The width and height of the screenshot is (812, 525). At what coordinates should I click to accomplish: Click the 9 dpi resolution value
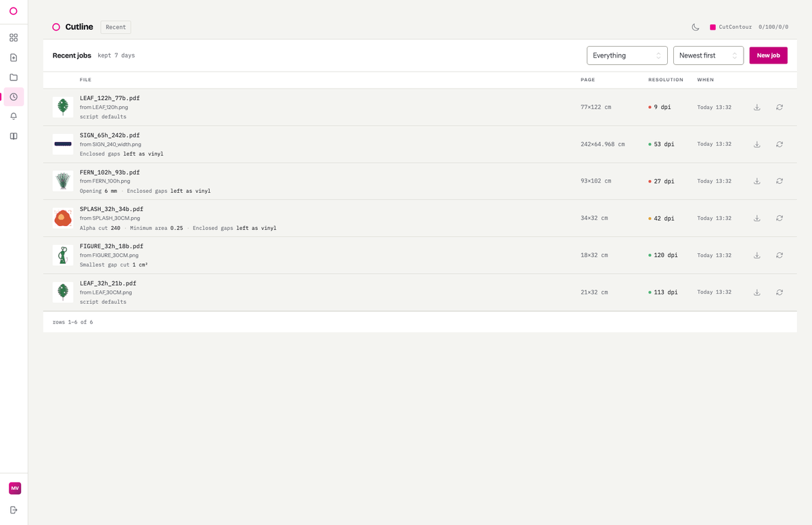(662, 107)
